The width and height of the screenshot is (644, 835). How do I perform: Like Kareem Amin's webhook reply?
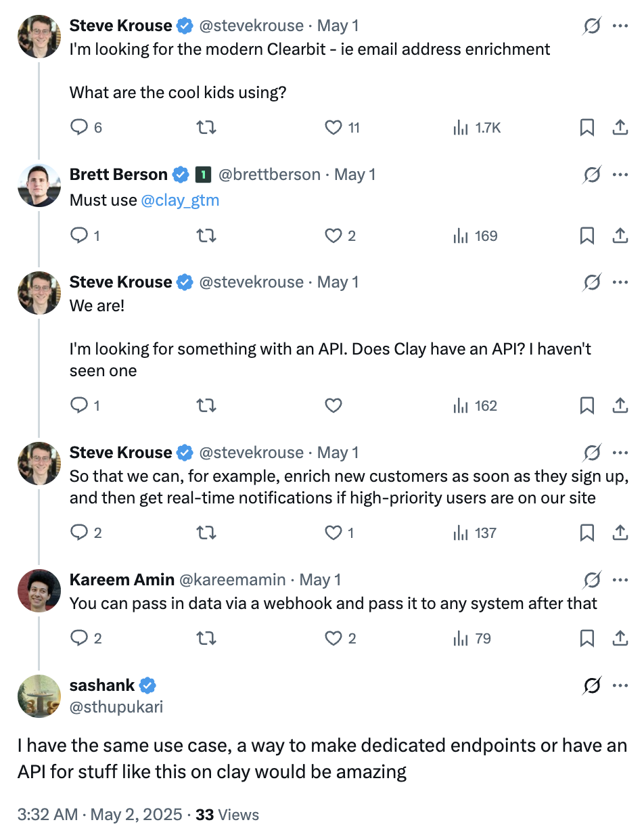(x=333, y=638)
